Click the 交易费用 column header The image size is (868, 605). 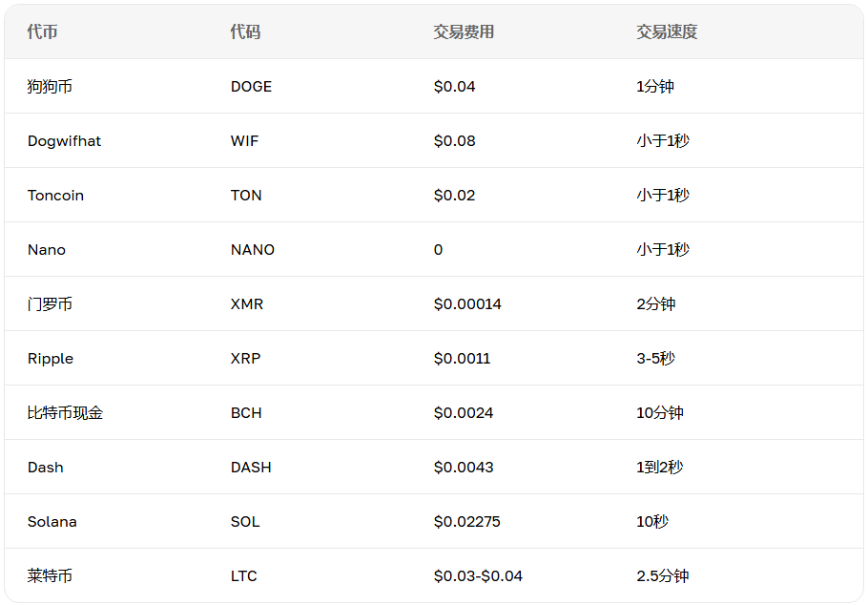[x=464, y=31]
